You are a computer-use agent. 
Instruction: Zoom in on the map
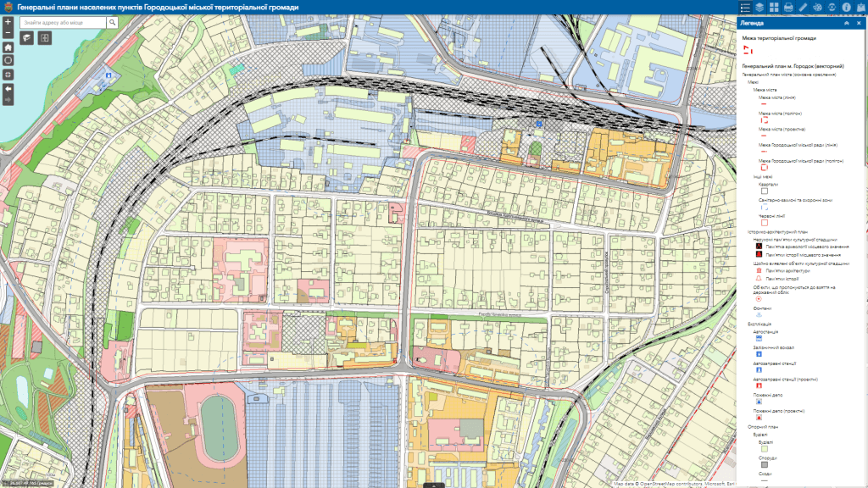tap(8, 21)
